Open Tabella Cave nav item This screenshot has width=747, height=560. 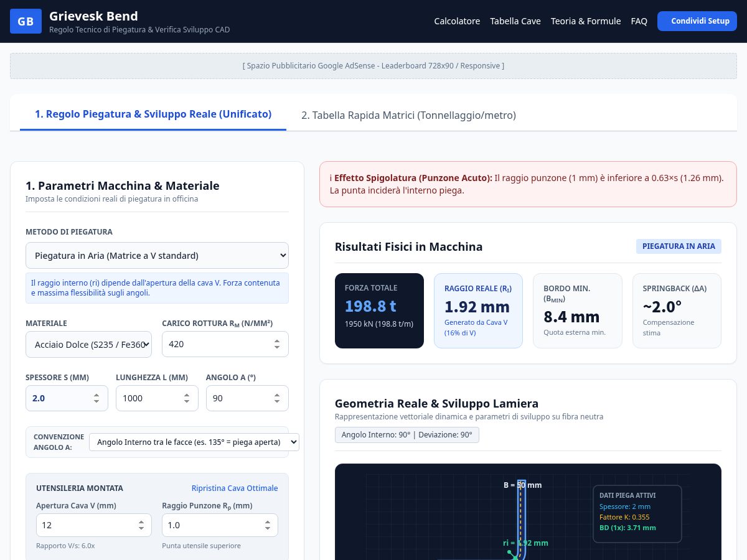(515, 21)
